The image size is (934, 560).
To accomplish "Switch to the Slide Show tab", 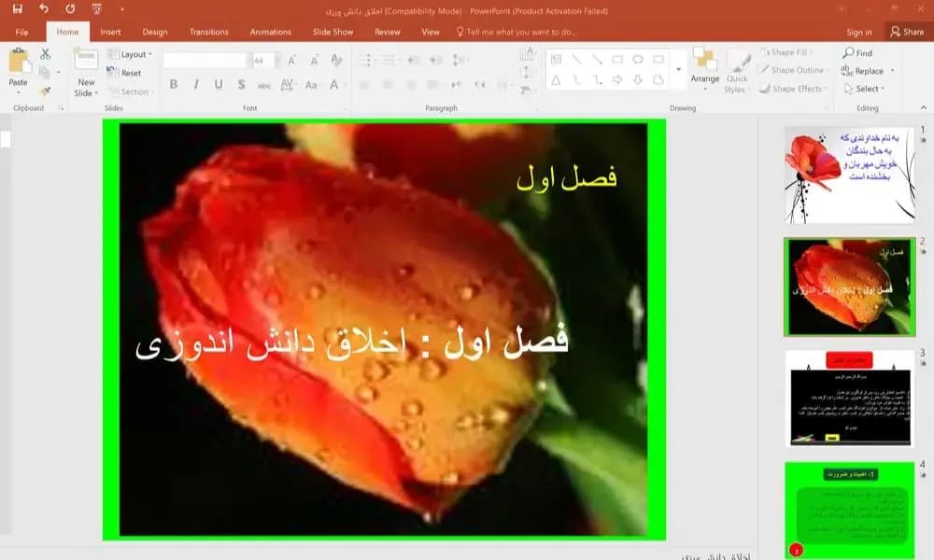I will point(333,32).
